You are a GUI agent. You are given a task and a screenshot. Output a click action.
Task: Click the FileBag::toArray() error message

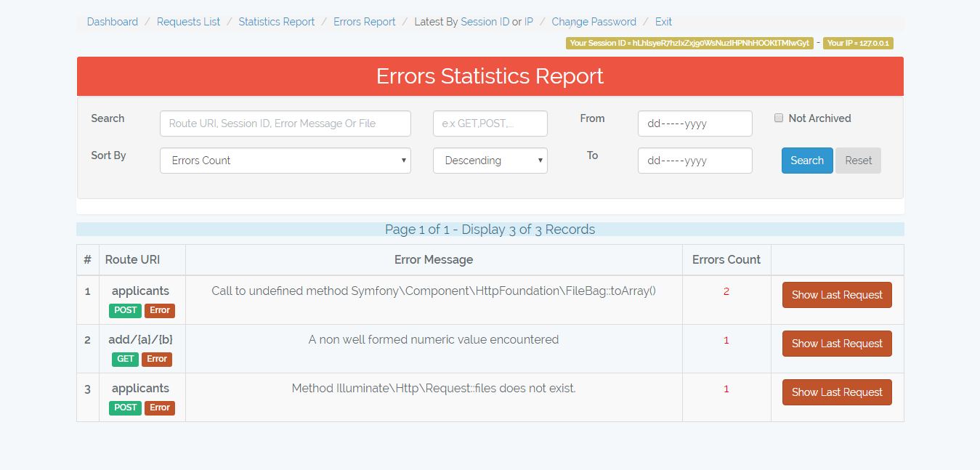pos(434,291)
